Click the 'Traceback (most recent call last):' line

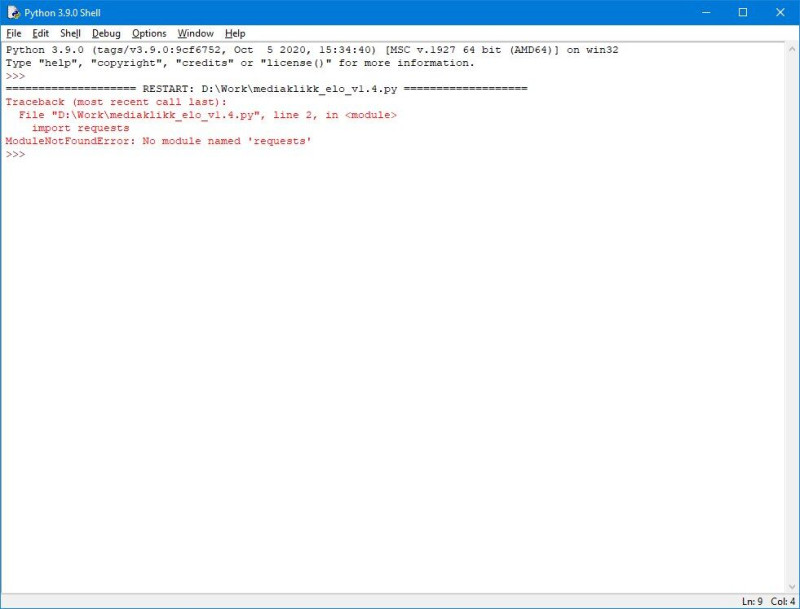(116, 102)
